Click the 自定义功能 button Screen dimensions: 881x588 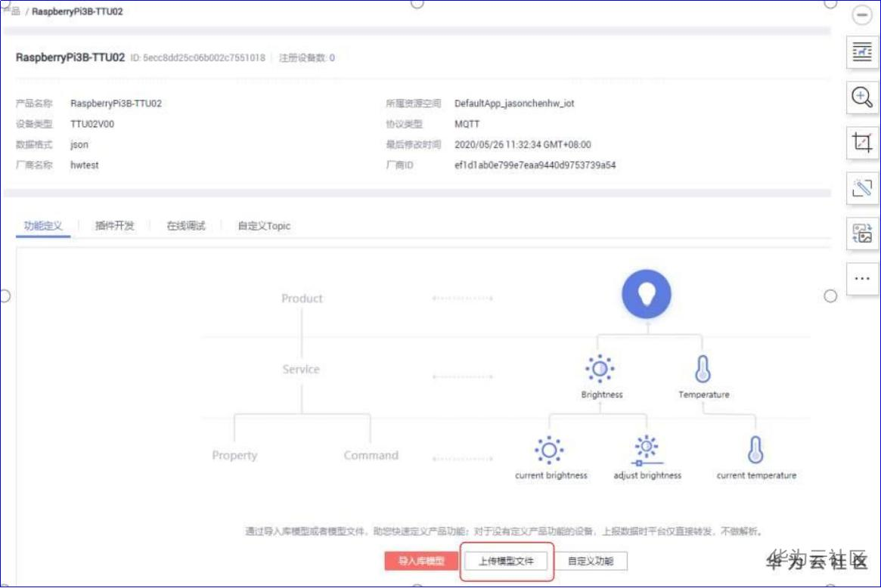coord(591,561)
